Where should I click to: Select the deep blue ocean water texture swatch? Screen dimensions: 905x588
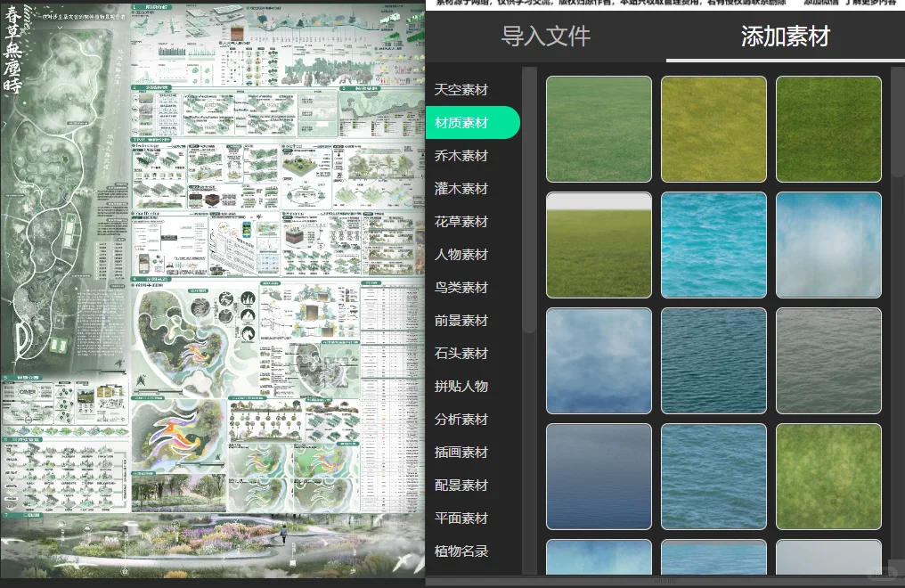(713, 360)
